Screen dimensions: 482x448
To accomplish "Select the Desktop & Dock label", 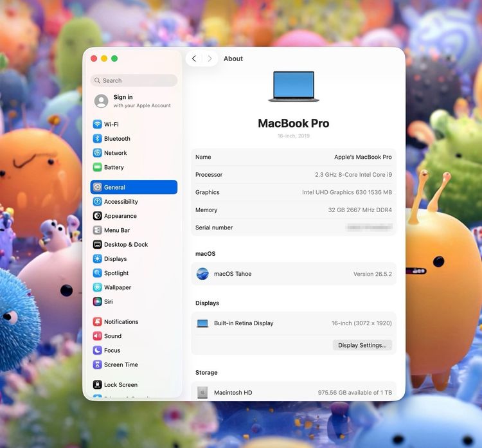I will pos(126,244).
